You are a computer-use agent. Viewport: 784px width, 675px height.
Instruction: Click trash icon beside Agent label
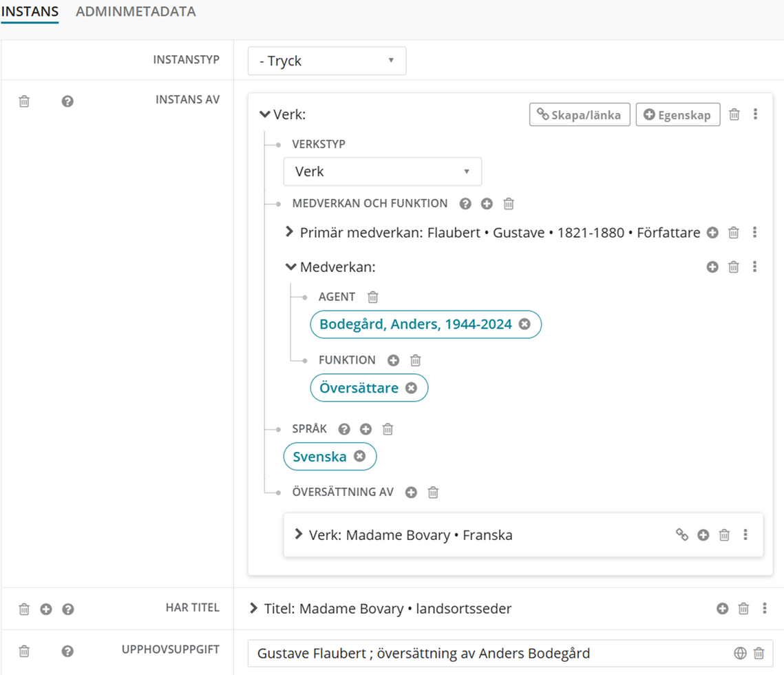(373, 298)
